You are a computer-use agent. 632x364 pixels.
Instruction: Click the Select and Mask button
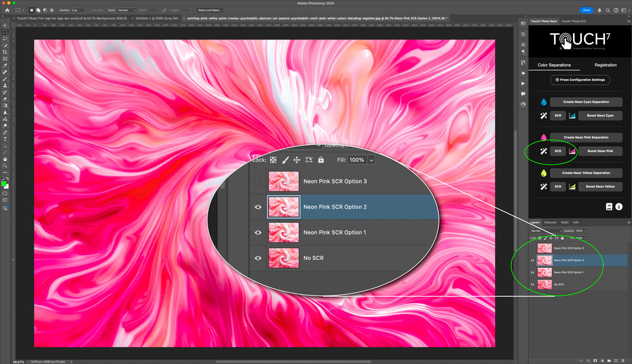210,10
